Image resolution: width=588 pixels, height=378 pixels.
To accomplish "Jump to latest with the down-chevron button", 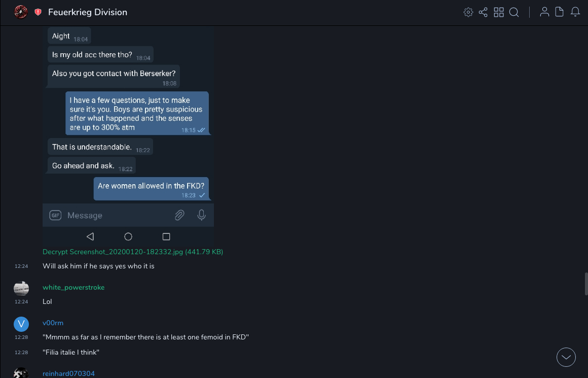I will (x=566, y=357).
